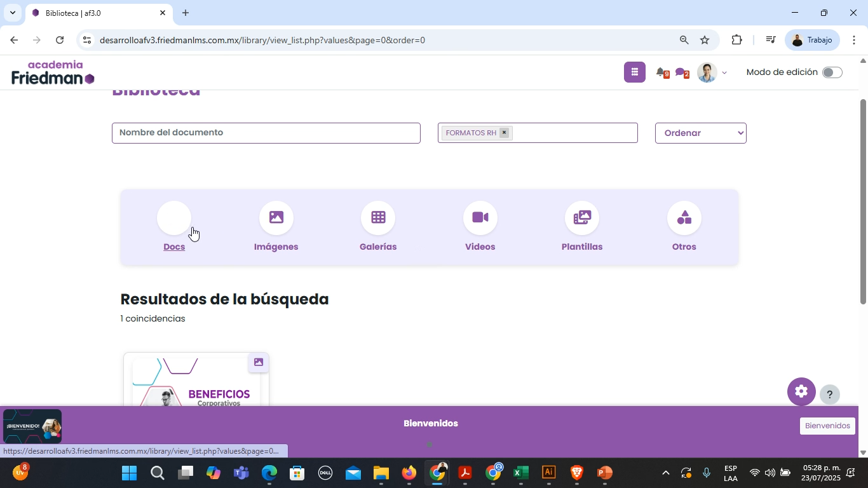The image size is (868, 488).
Task: Click the Bienvenidos button in the footer bar
Action: coord(827,426)
